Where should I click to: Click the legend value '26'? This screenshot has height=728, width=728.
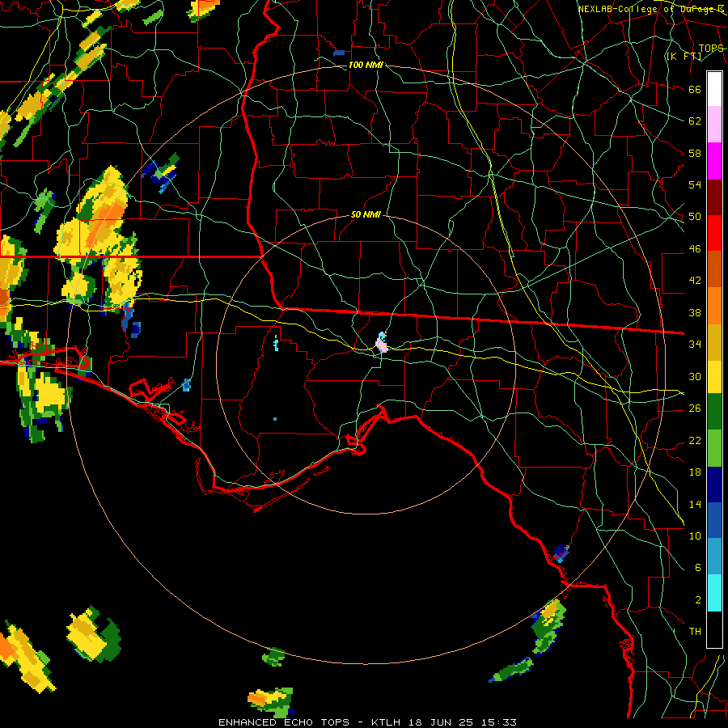click(695, 408)
